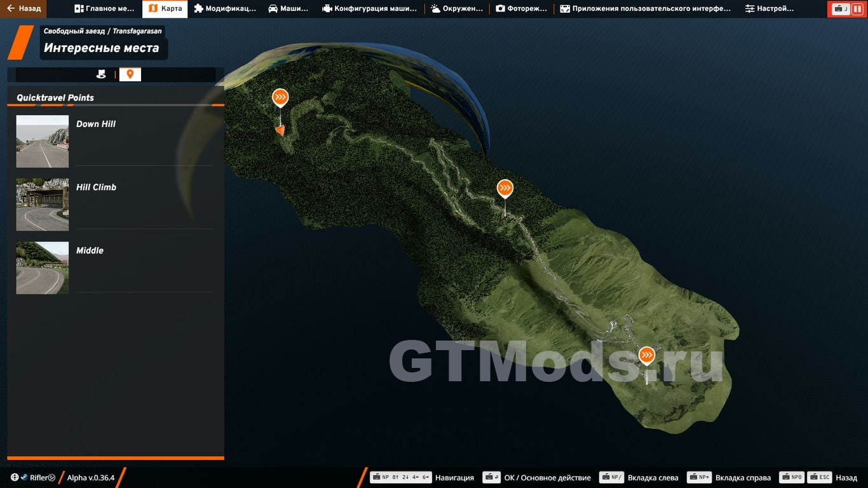Click the quicktravel marker in the map center
This screenshot has width=868, height=488.
[x=505, y=189]
